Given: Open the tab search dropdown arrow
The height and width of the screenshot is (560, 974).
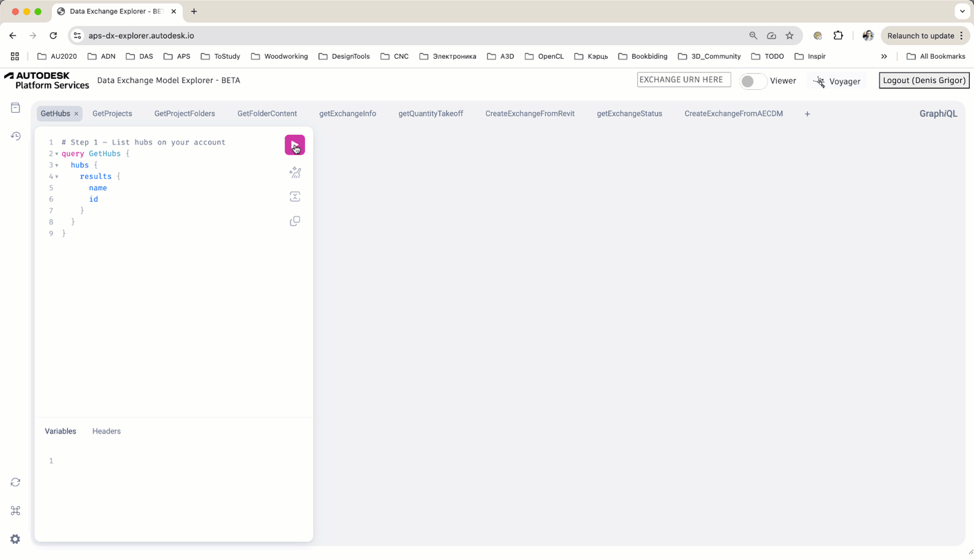Looking at the screenshot, I should pos(962,11).
